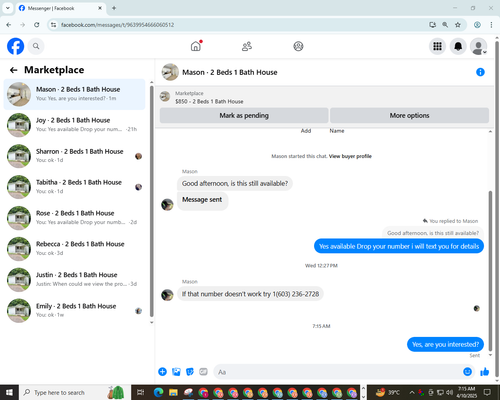Click the chat list vertical scrollbar
Viewport: 500px width, 400px height.
click(x=152, y=201)
